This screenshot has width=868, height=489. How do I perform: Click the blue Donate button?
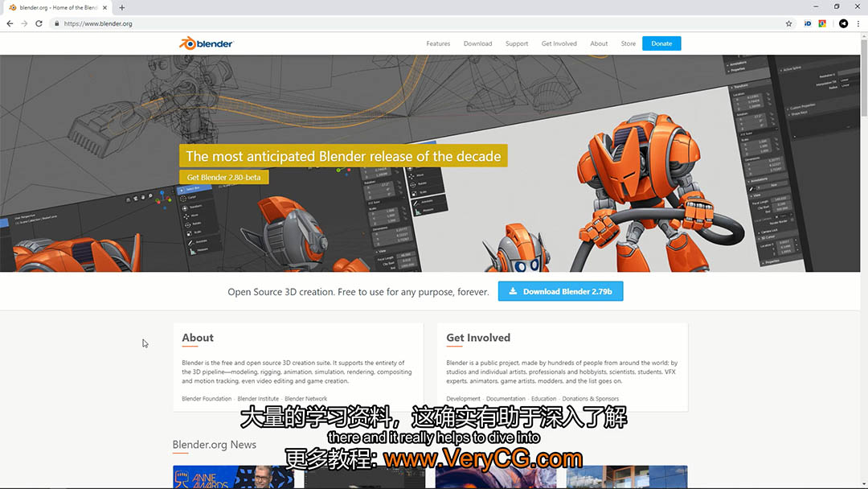point(661,43)
